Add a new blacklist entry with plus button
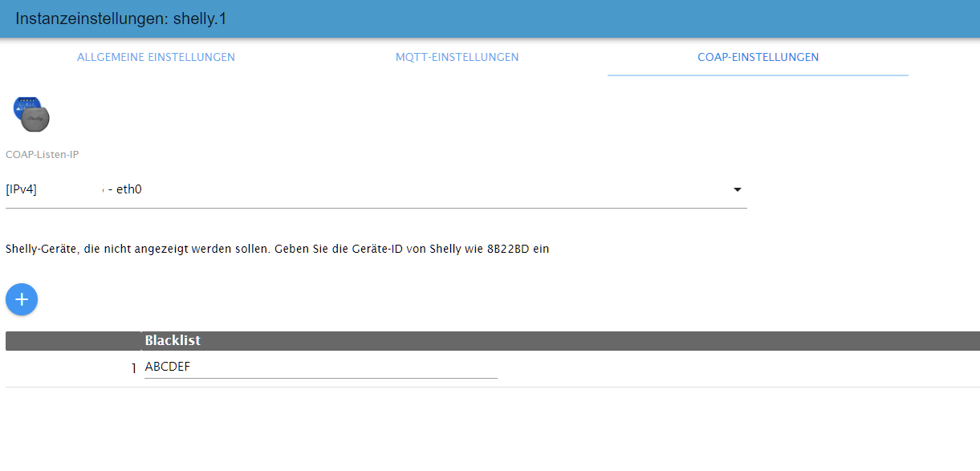Screen dimensions: 980x471 tap(22, 299)
